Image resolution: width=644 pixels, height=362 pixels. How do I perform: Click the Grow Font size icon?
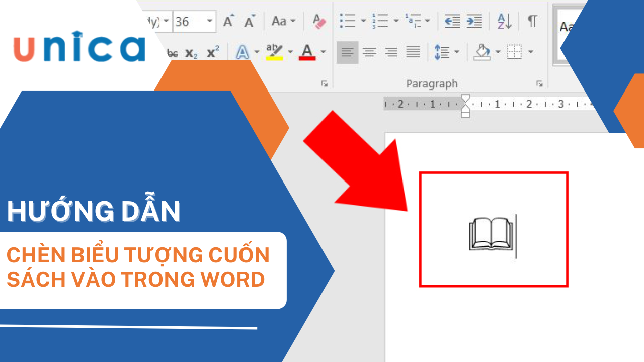click(229, 21)
